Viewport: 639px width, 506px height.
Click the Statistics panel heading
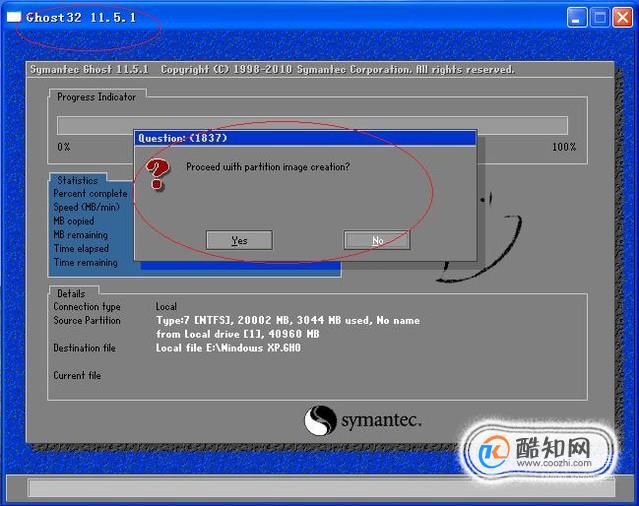tap(77, 180)
